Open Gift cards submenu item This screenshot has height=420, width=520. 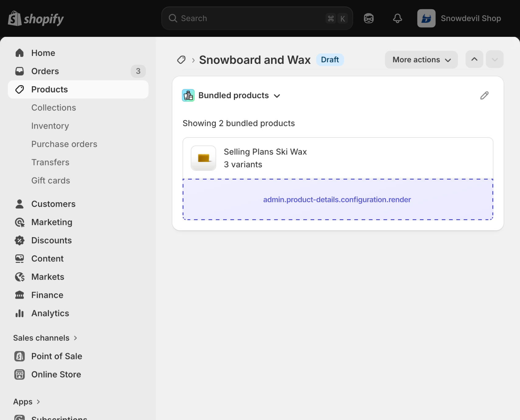point(51,181)
